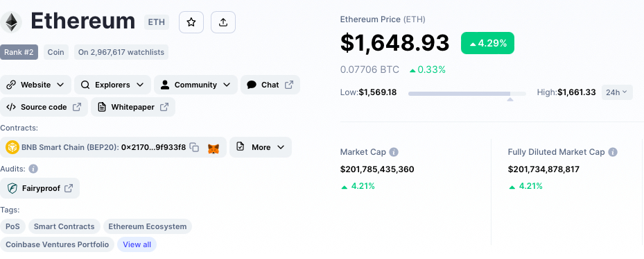
Task: Open the Audits info tooltip icon
Action: pos(33,169)
